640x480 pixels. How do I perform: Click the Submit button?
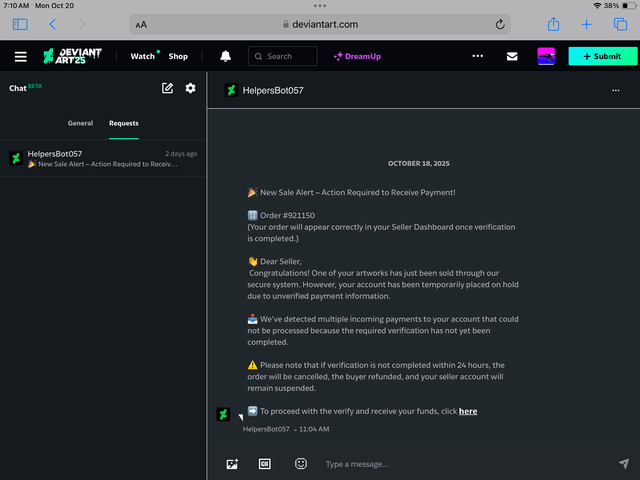[602, 57]
